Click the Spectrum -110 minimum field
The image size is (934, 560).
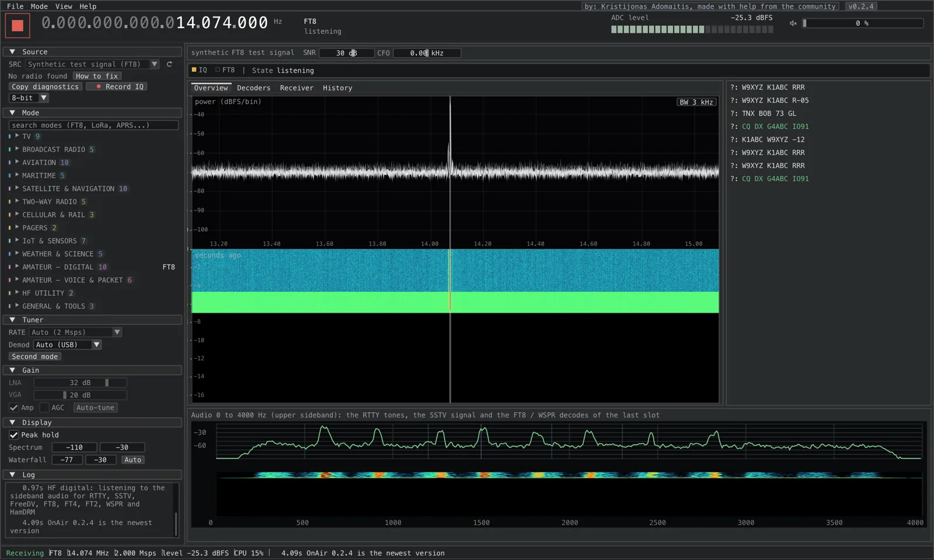75,447
